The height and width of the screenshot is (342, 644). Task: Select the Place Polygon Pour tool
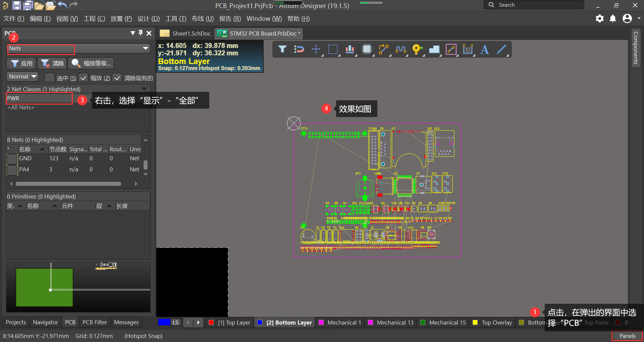tap(434, 49)
